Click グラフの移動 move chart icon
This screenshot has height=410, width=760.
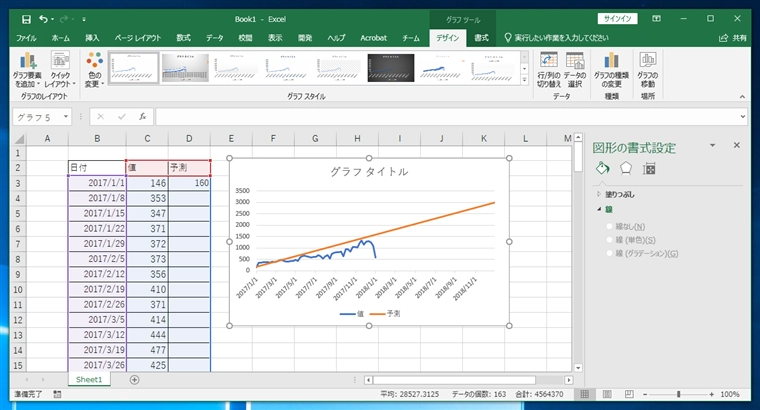648,70
